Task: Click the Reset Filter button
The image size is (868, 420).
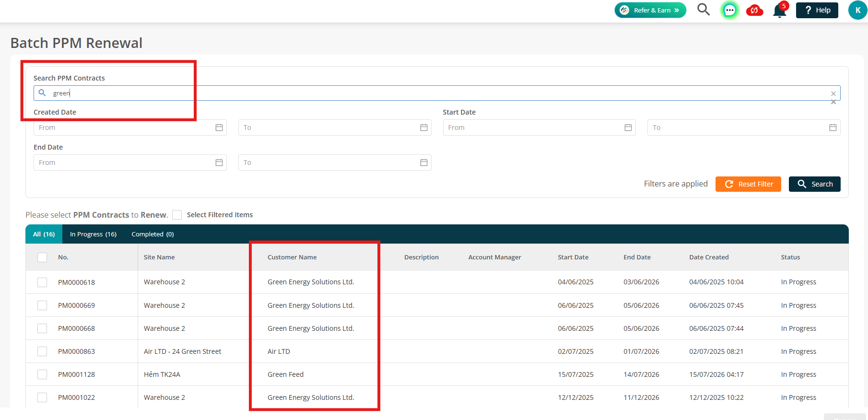Action: pyautogui.click(x=748, y=184)
